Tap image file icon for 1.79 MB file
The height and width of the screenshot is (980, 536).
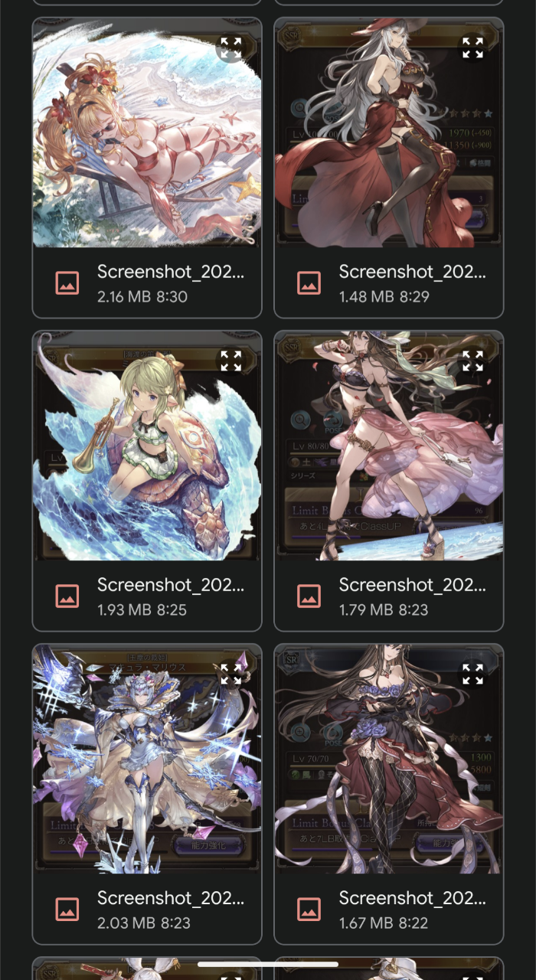click(309, 596)
